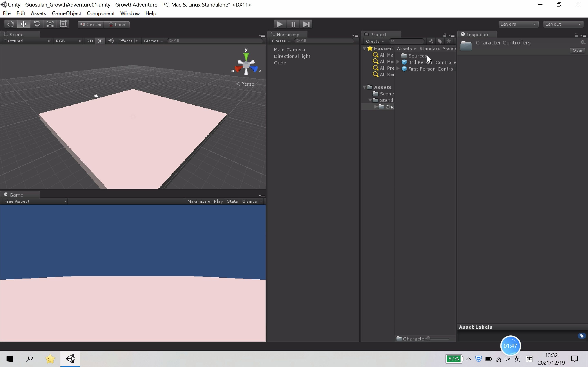
Task: Enable 2D view mode
Action: point(90,41)
